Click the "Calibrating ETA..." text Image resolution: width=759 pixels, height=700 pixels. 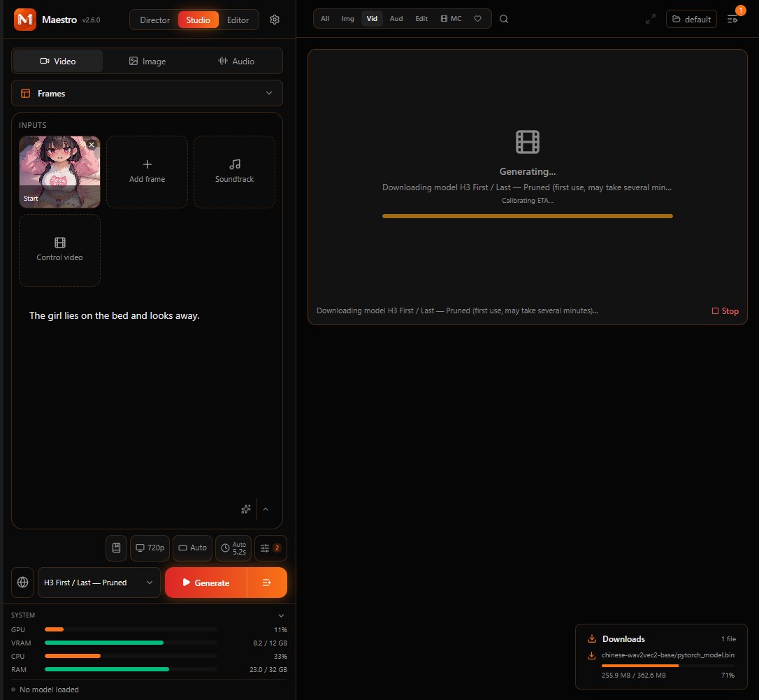[527, 201]
